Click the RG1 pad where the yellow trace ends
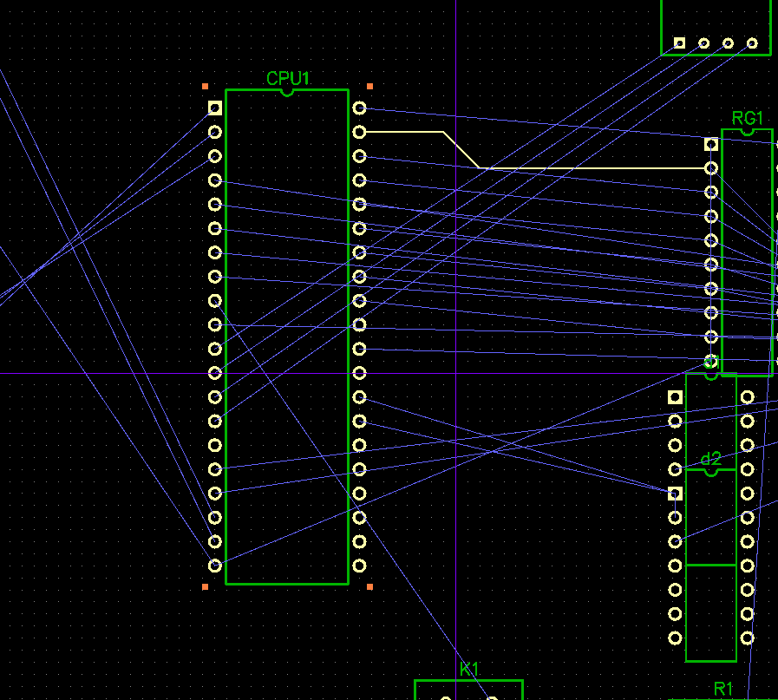778x700 pixels. point(711,168)
